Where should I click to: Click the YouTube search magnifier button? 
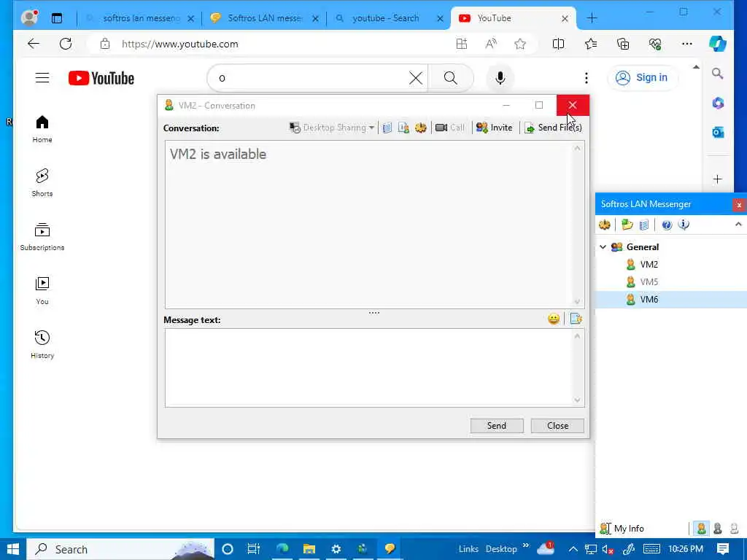click(451, 78)
